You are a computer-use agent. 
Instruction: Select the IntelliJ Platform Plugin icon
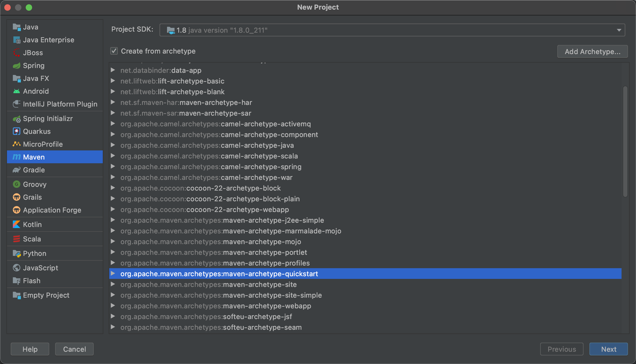[x=17, y=104]
